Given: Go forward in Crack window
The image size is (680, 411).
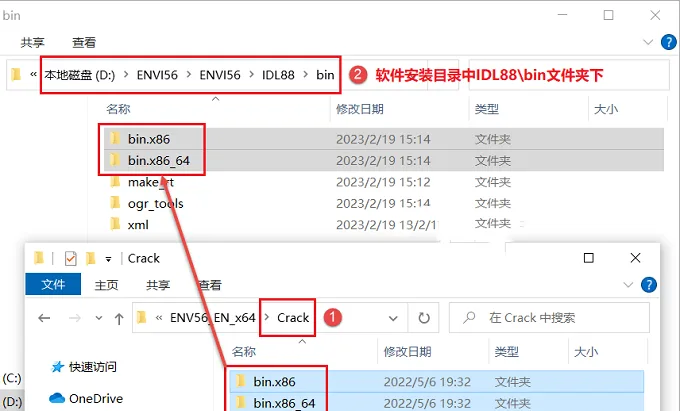Looking at the screenshot, I should [75, 318].
